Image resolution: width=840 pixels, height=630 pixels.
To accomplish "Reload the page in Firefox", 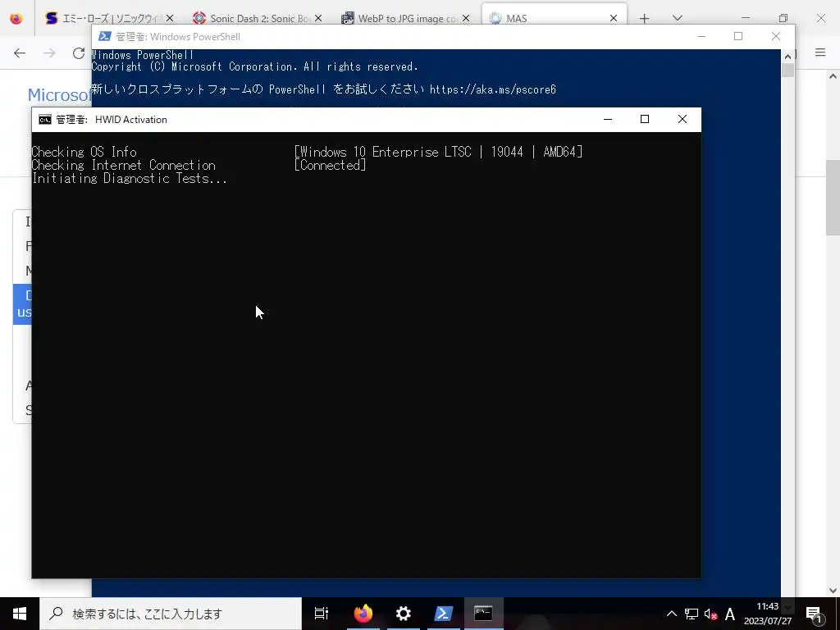I will tap(79, 52).
